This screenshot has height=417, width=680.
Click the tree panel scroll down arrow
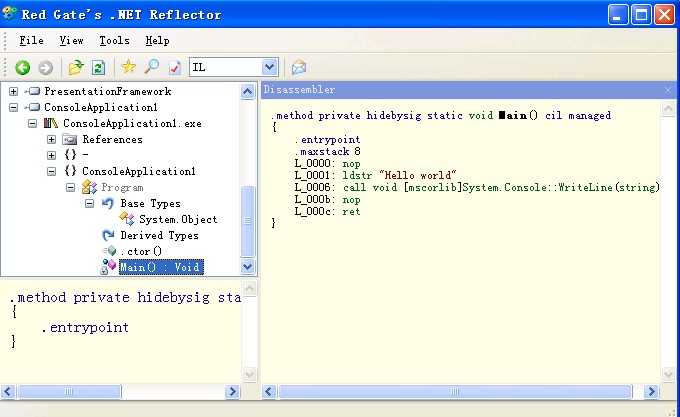247,266
